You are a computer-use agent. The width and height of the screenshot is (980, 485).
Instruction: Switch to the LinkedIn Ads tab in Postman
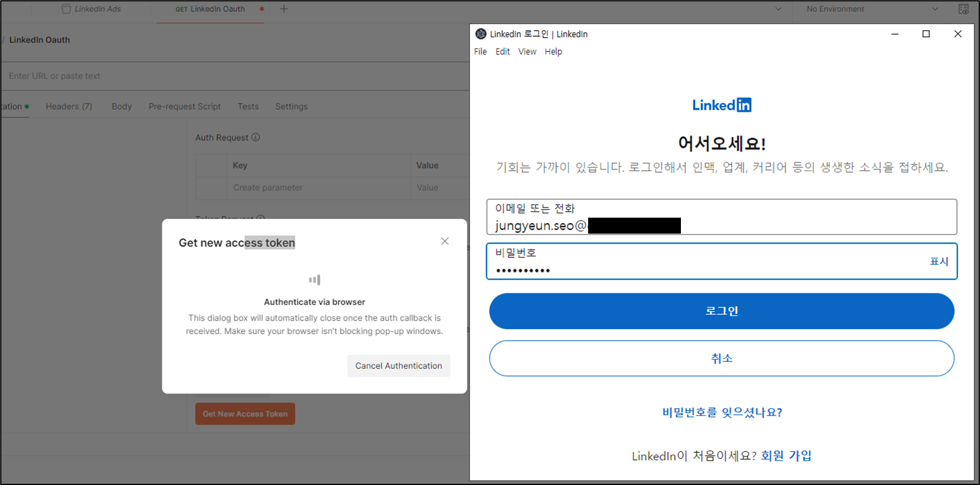(x=92, y=9)
